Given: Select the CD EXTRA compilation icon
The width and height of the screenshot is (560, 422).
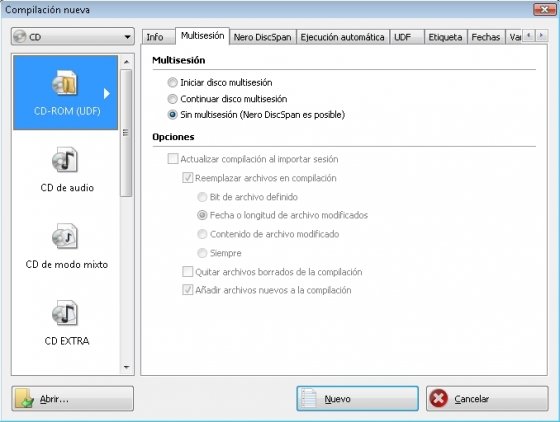Looking at the screenshot, I should coord(65,313).
